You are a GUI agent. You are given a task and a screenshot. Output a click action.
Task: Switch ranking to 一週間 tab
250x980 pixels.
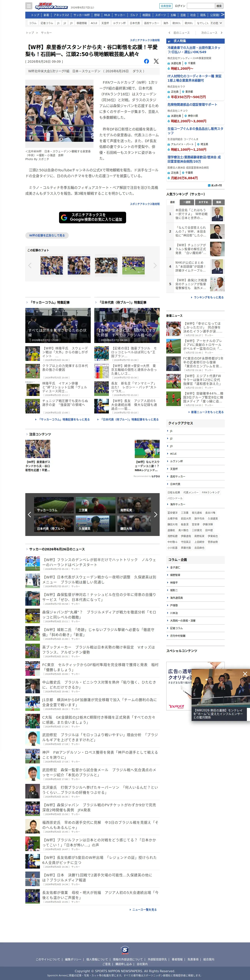(x=187, y=202)
